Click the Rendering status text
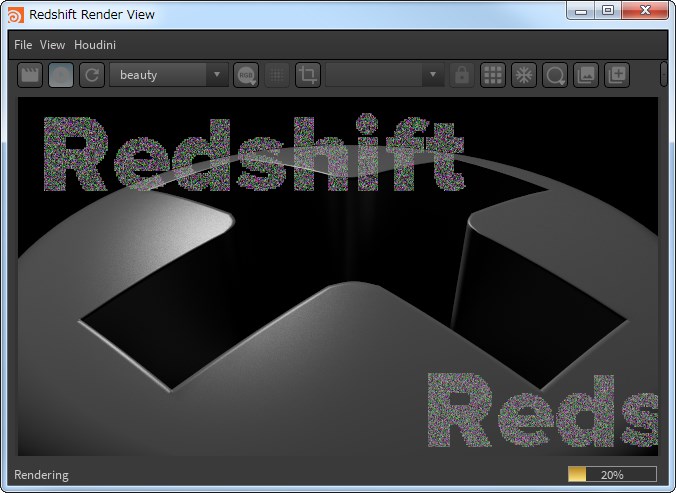The width and height of the screenshot is (676, 493). click(41, 475)
